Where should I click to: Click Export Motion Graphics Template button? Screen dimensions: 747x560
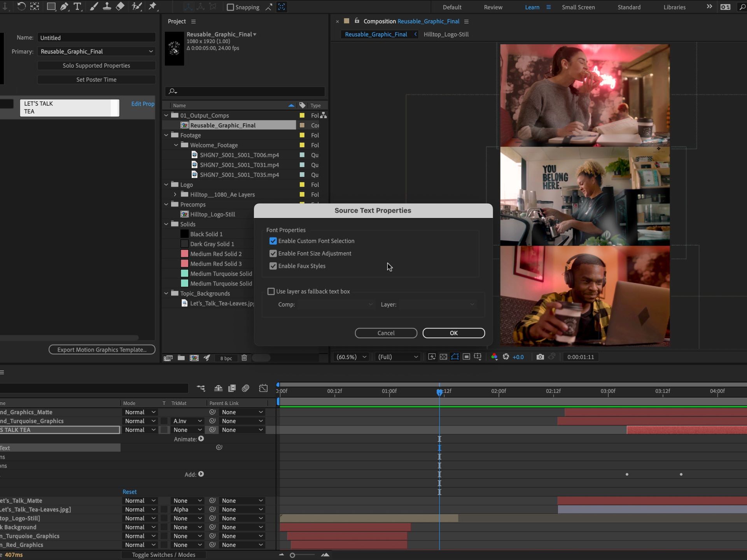pyautogui.click(x=102, y=350)
